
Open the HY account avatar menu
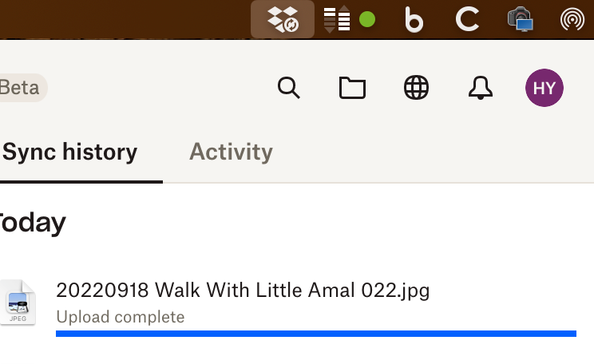544,88
